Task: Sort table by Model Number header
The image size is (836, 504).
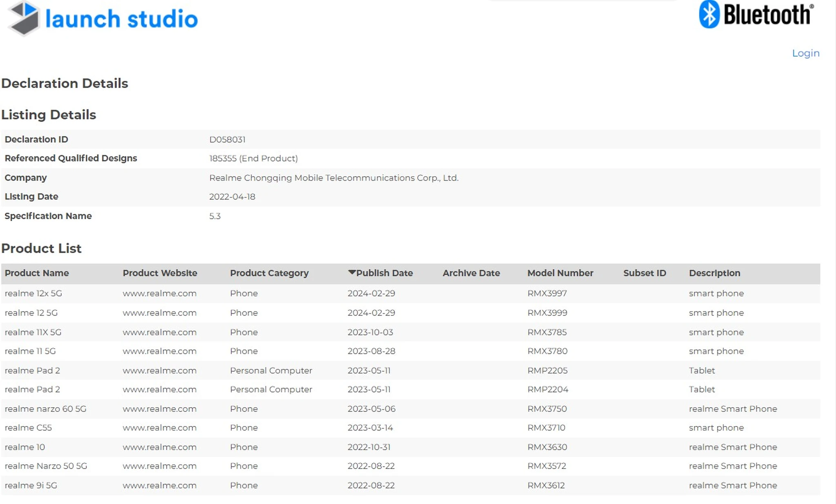Action: tap(560, 273)
